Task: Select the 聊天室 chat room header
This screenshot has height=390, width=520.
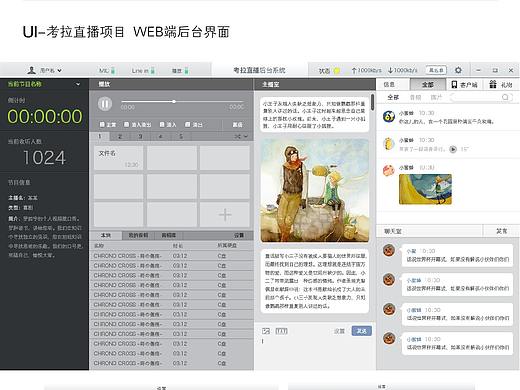Action: pyautogui.click(x=393, y=231)
